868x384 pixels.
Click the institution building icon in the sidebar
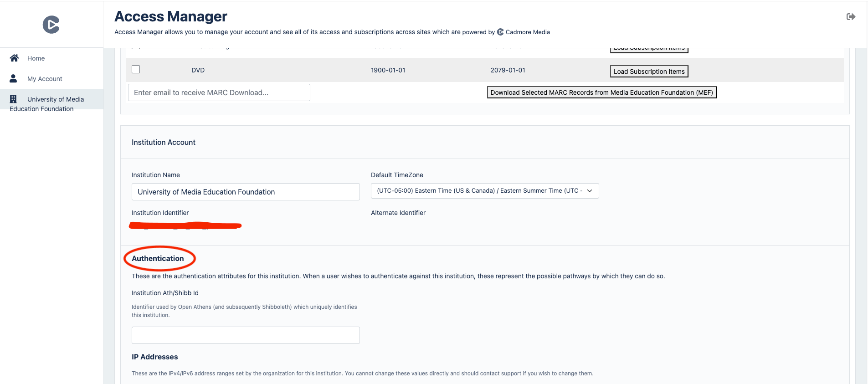[13, 99]
